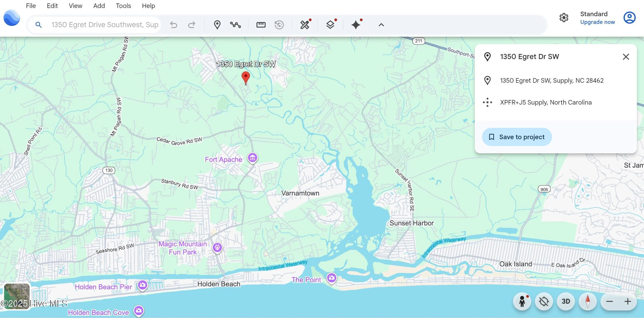644x318 pixels.
Task: Collapse the toolbar with the chevron
Action: click(x=381, y=25)
